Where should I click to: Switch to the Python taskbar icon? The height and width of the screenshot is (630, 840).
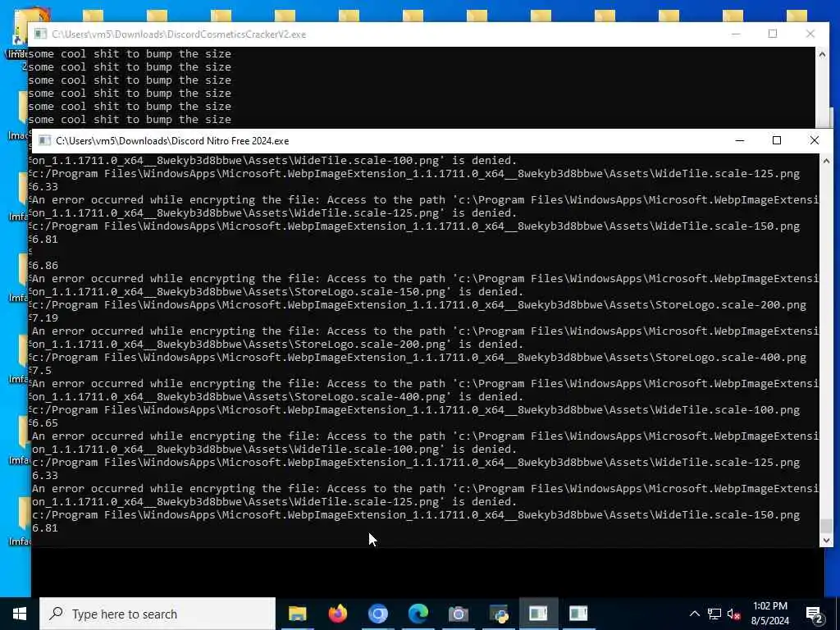tap(498, 614)
